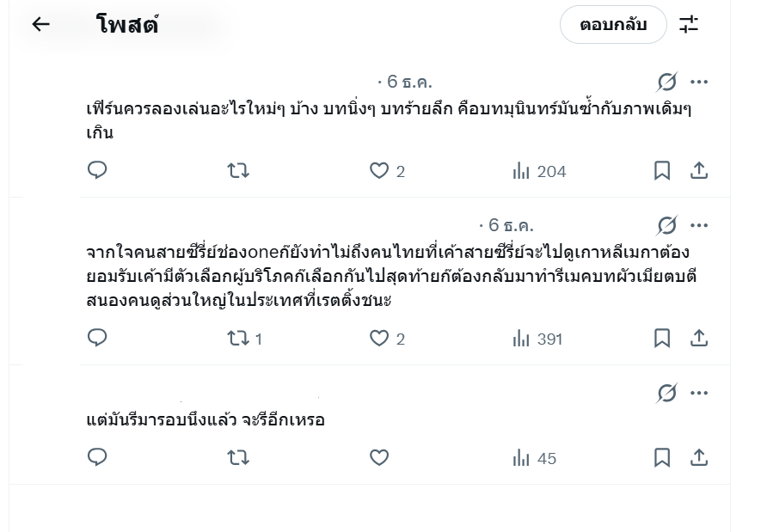The image size is (767, 532).
Task: Bookmark the post with 391 views
Action: (x=661, y=338)
